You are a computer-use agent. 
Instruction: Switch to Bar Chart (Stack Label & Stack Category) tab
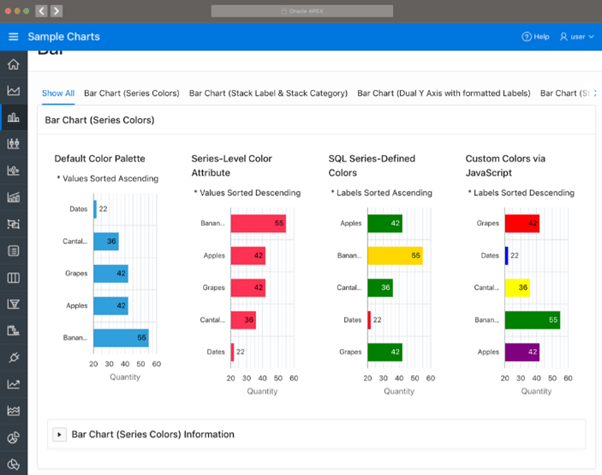coord(268,93)
